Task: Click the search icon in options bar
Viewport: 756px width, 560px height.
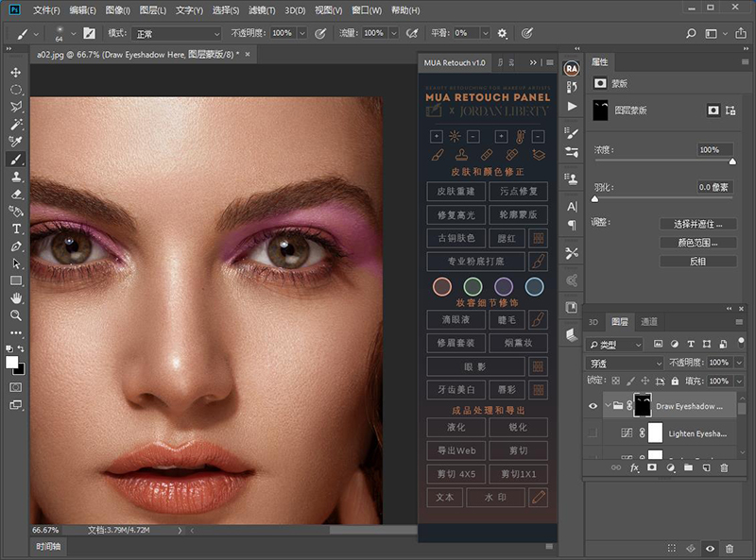Action: pos(691,33)
